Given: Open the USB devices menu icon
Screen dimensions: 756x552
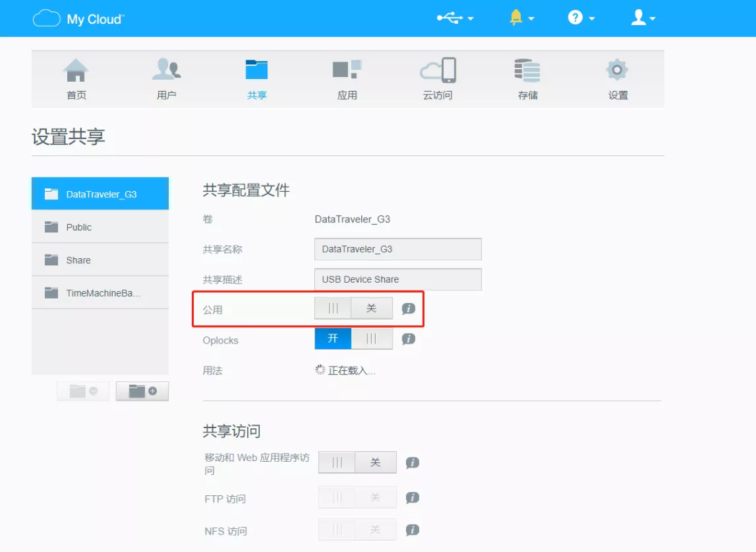Looking at the screenshot, I should point(449,18).
